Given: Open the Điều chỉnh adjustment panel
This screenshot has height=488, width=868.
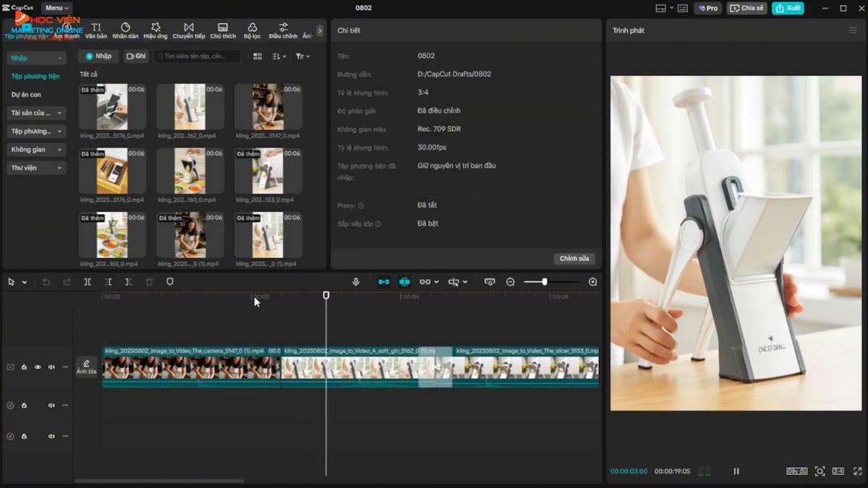Looking at the screenshot, I should [x=283, y=30].
